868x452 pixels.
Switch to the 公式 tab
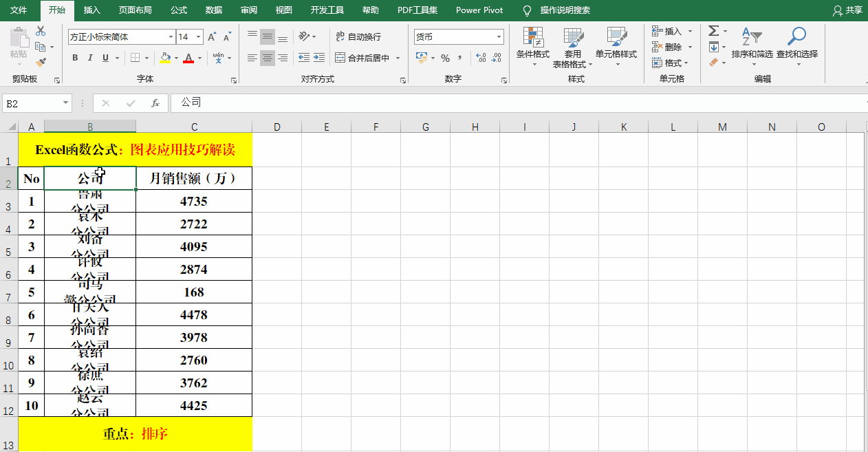pos(178,10)
